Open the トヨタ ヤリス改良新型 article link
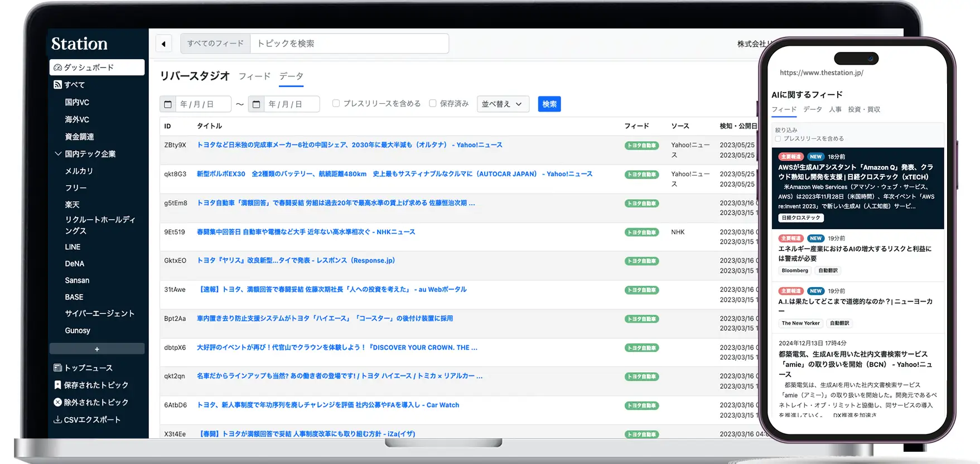Image resolution: width=980 pixels, height=464 pixels. coord(296,260)
